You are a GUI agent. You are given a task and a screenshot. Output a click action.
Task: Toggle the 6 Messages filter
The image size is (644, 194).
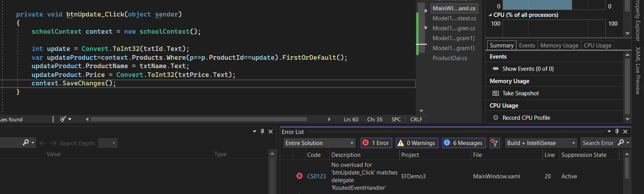coord(464,143)
